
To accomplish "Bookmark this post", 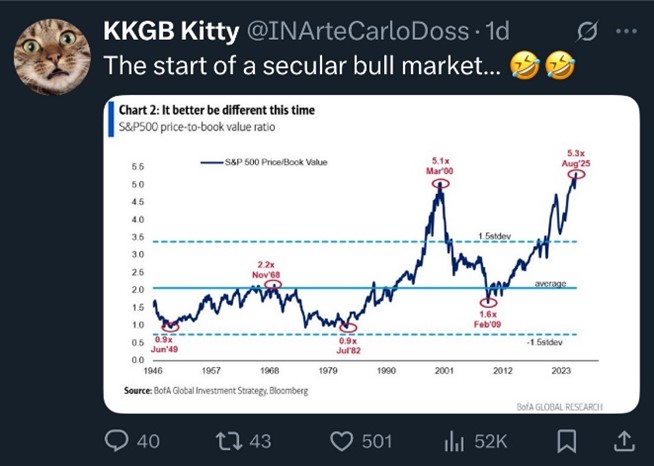I will click(567, 441).
